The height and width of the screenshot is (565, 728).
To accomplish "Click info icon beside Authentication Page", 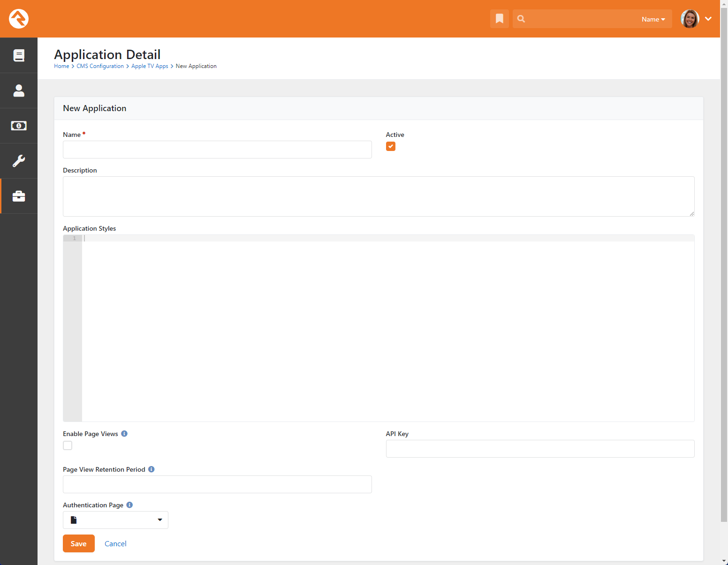I will pos(129,505).
